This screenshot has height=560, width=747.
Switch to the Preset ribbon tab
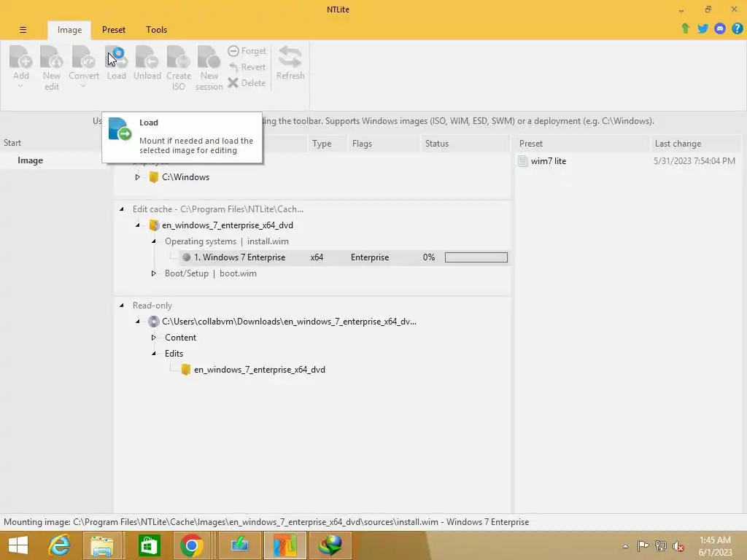click(113, 30)
